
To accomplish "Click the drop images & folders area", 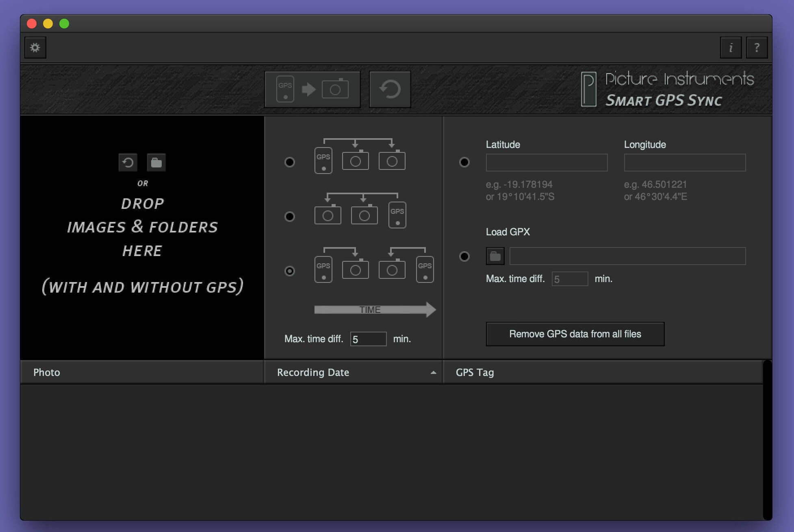I will (142, 238).
